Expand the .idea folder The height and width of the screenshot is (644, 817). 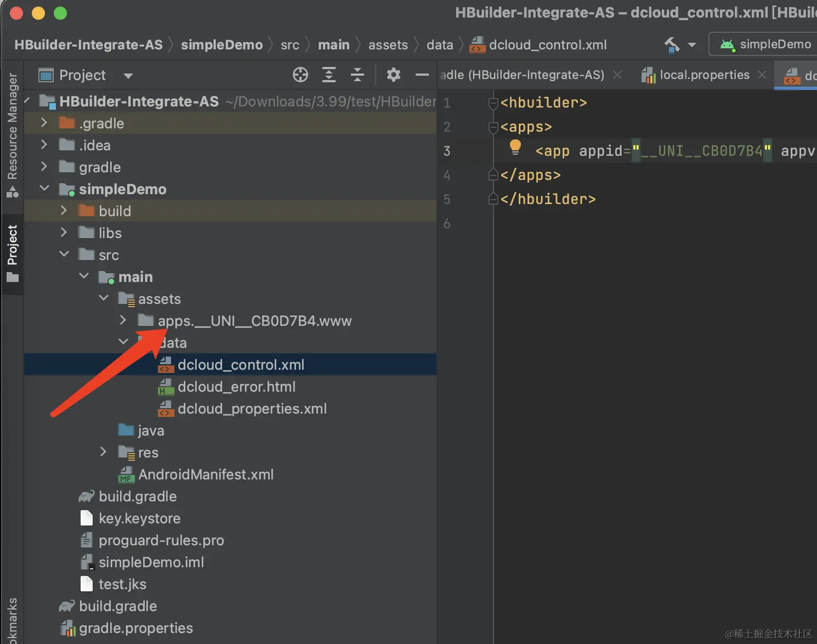point(44,145)
